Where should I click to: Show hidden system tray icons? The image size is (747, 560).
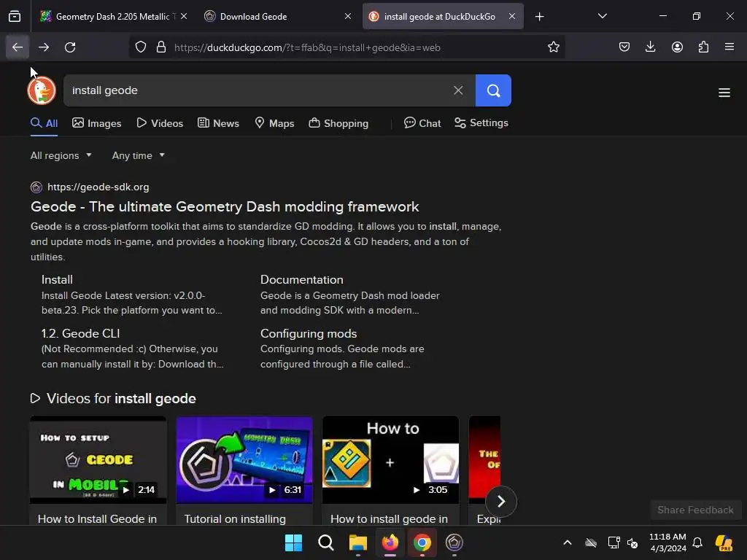(x=567, y=542)
